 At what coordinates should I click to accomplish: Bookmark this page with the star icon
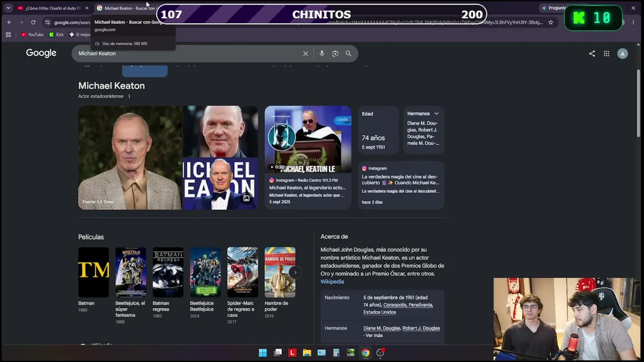point(550,22)
